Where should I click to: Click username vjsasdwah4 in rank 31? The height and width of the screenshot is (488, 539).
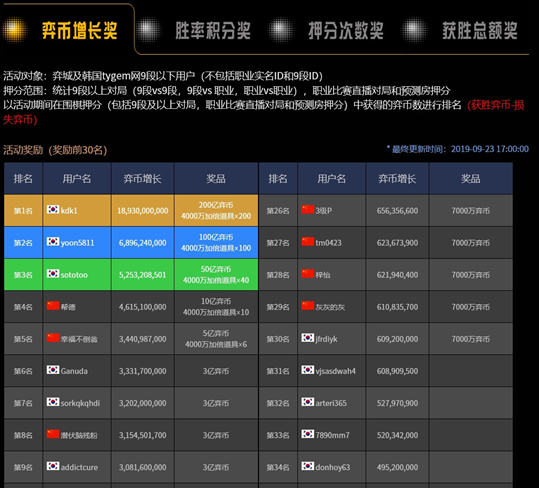(336, 371)
